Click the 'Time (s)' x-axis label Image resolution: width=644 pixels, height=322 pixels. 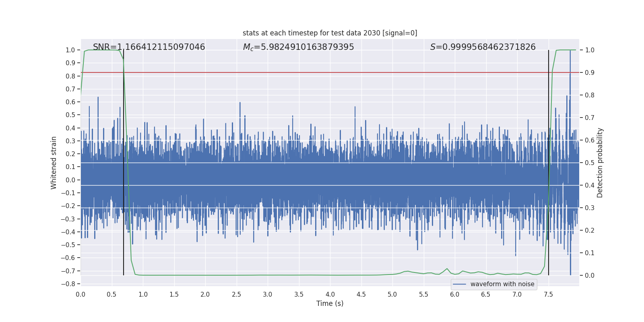[330, 303]
